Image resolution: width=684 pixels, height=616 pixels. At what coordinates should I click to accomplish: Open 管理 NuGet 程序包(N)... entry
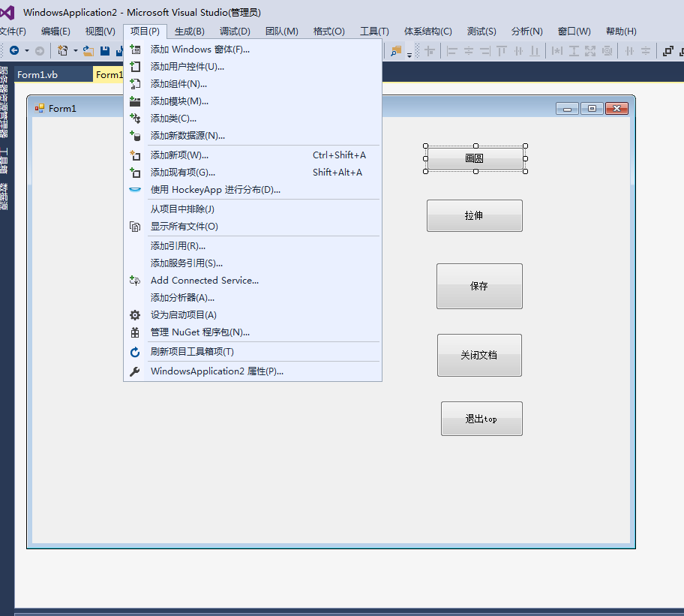coord(253,332)
